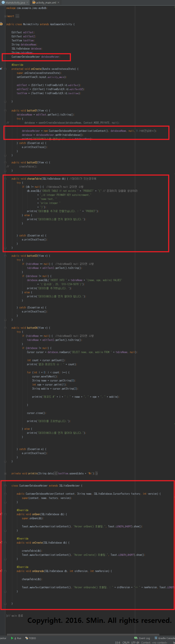The image size is (175, 644).
Task: Open the CRLF line separator selector
Action: (x=126, y=642)
